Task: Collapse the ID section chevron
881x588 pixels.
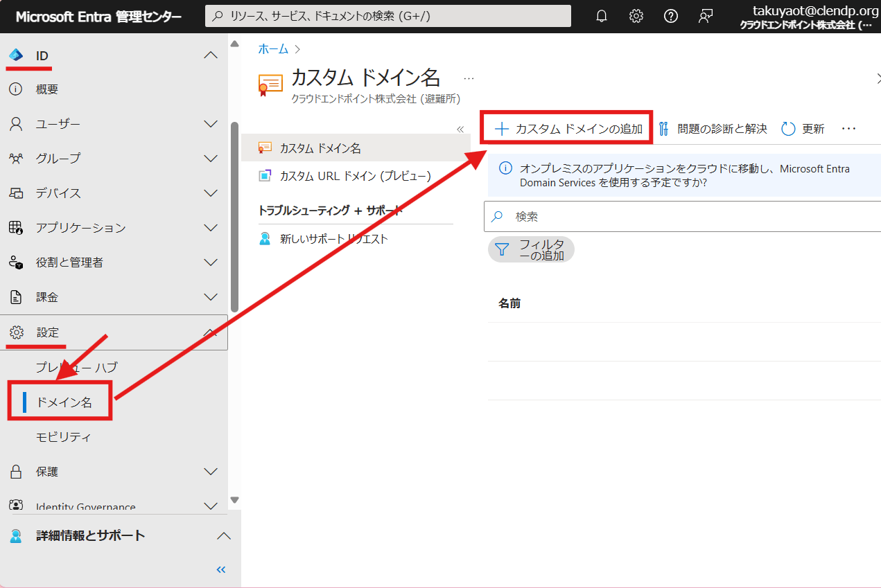Action: click(211, 55)
